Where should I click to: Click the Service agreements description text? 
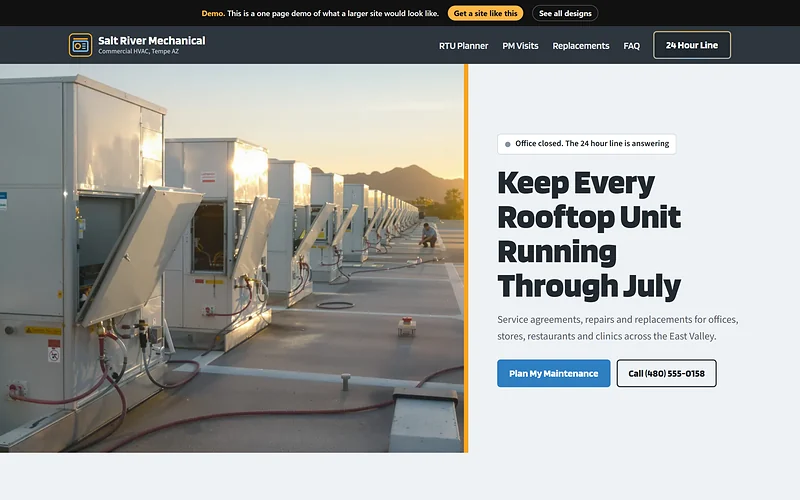point(618,328)
